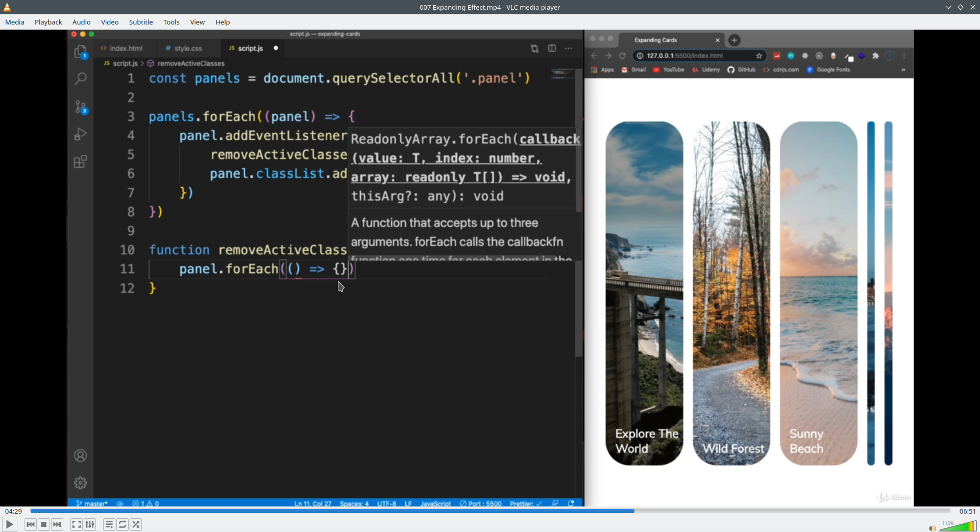
Task: Open the Playback menu
Action: pos(48,22)
